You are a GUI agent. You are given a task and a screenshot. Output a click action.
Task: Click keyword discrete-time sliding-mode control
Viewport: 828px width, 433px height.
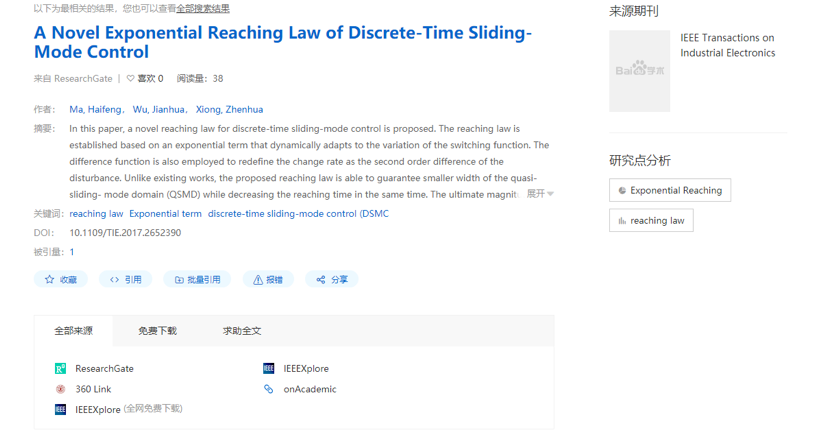point(298,213)
